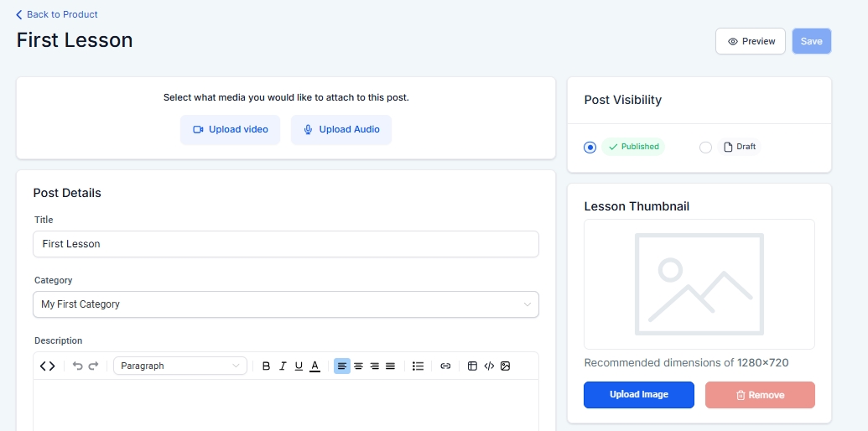The height and width of the screenshot is (431, 868).
Task: Toggle the bullet list icon
Action: tap(418, 366)
